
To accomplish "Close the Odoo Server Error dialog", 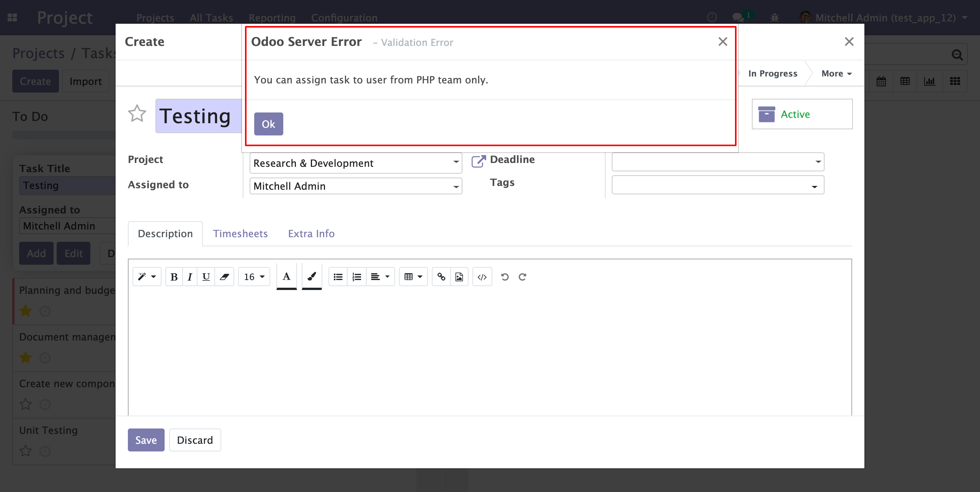I will point(723,41).
